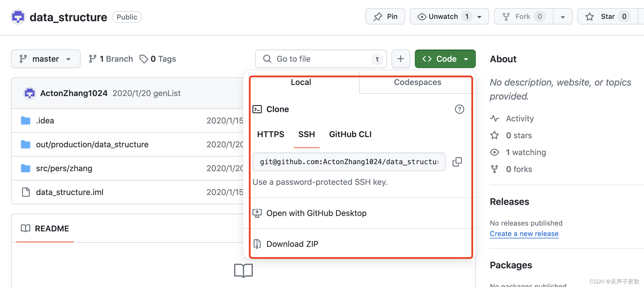The height and width of the screenshot is (287, 644).
Task: Click the terminal icon beside Clone
Action: [257, 109]
